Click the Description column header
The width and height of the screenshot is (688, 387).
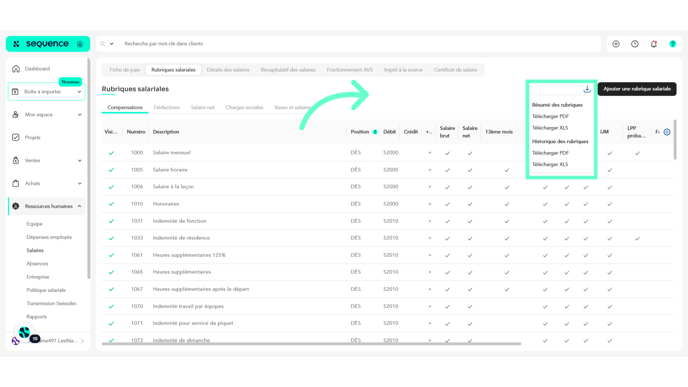166,132
